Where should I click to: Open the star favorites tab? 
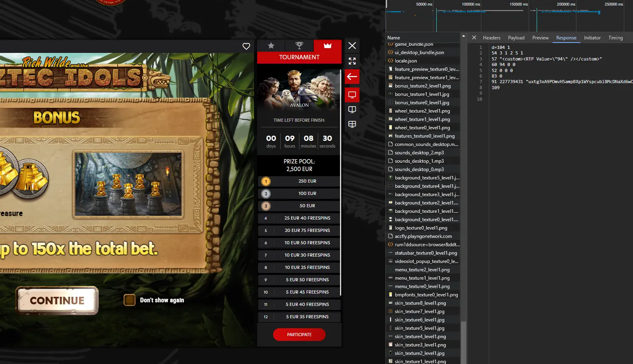pos(271,45)
